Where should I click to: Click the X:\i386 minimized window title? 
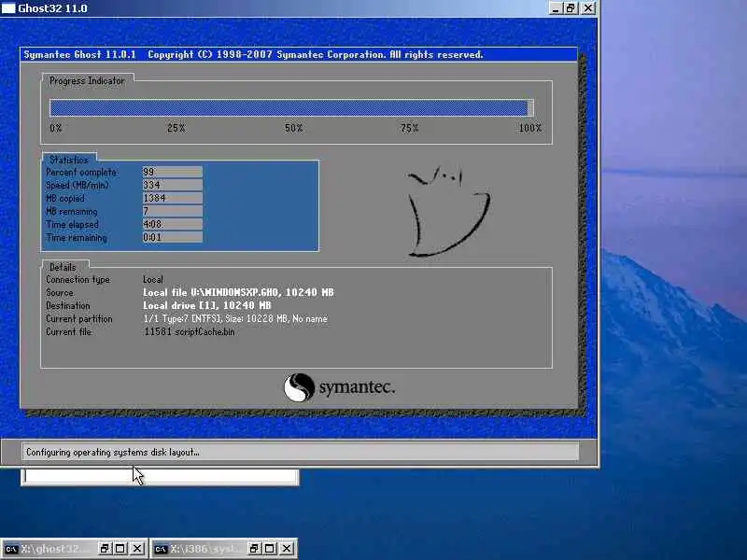click(207, 549)
